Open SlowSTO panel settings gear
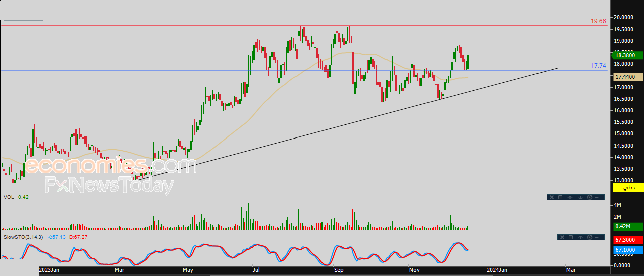The width and height of the screenshot is (644, 276). pos(590,237)
